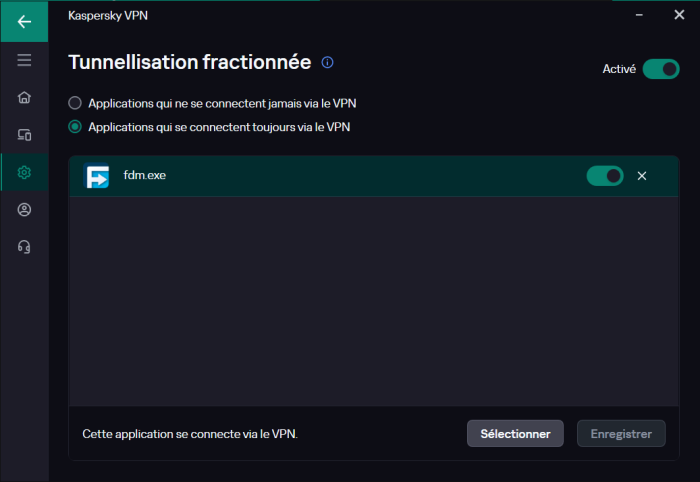Select "Applications qui se connectent toujours" option
Viewport: 700px width, 482px height.
[75, 127]
